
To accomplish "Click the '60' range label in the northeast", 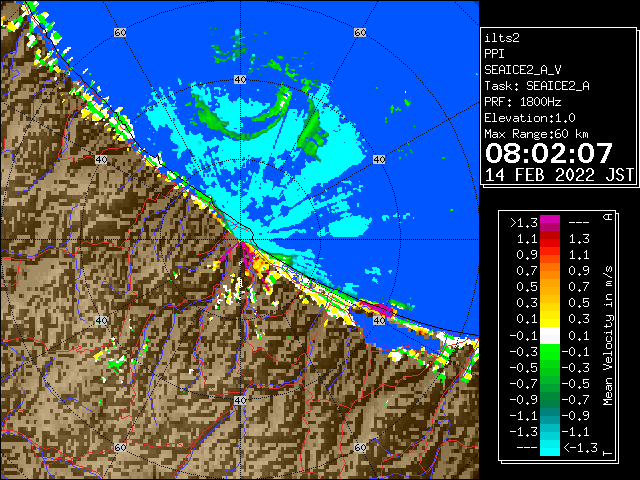I will pos(360,32).
